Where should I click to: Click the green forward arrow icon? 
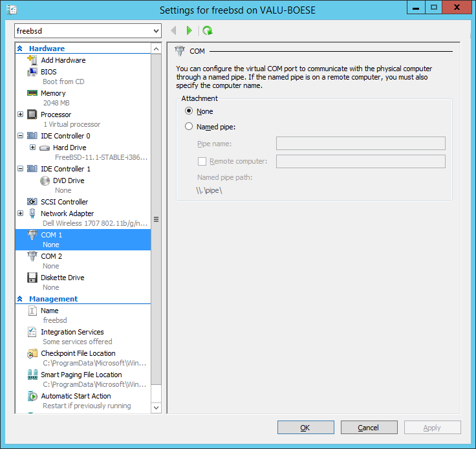tap(189, 30)
